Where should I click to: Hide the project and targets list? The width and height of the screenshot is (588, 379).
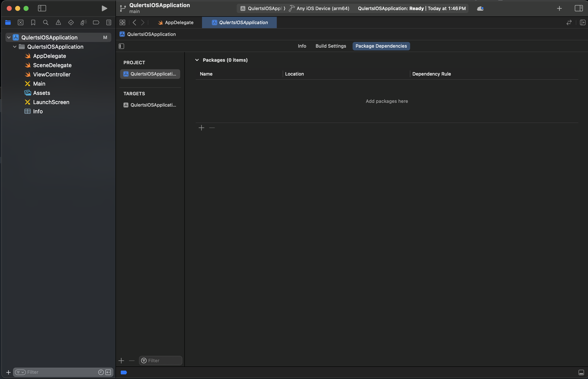121,46
